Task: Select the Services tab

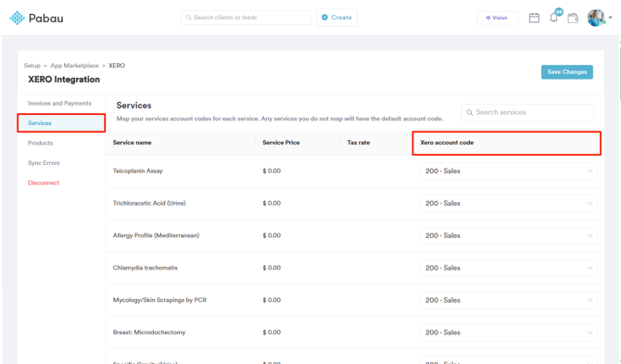Action: 61,123
